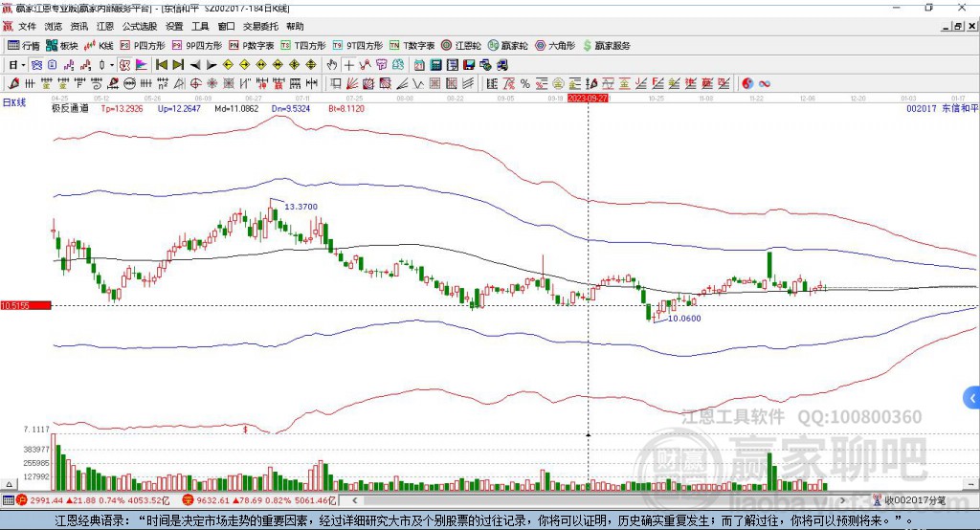This screenshot has width=980, height=530.
Task: Click the yin-yang icon
Action: pyautogui.click(x=747, y=84)
